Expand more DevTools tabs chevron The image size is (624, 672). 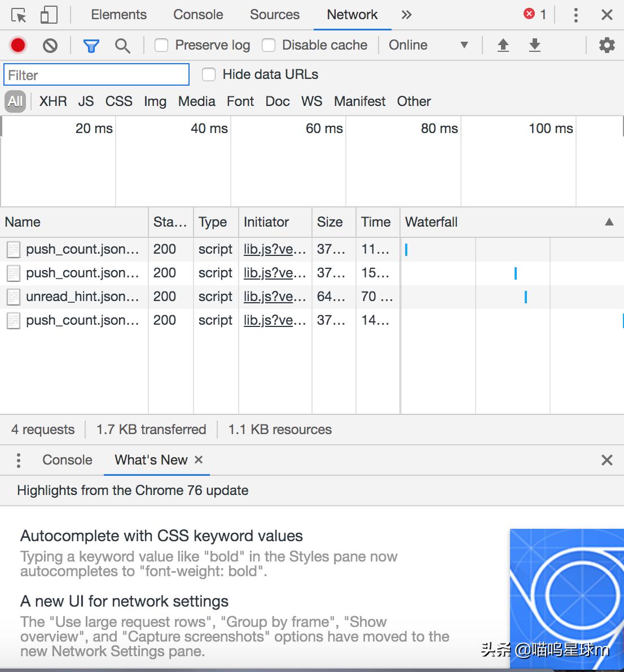click(406, 15)
